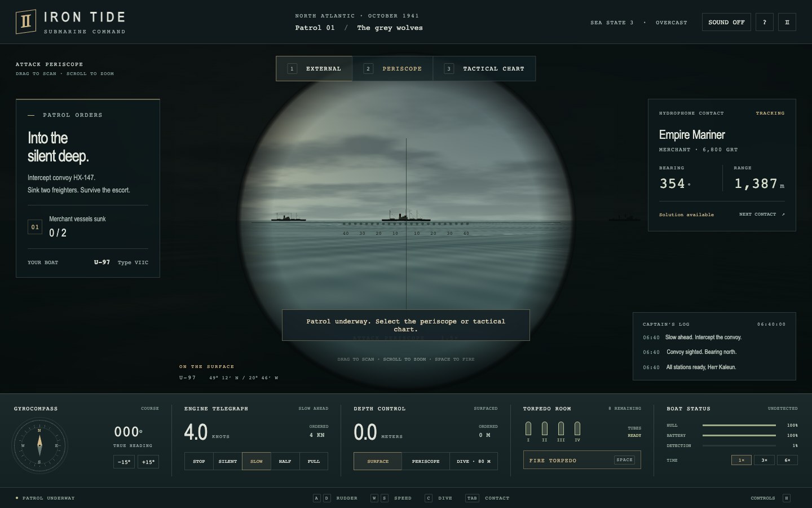Order DIVE to 80 M
Viewport: 812px width, 508px height.
[474, 461]
